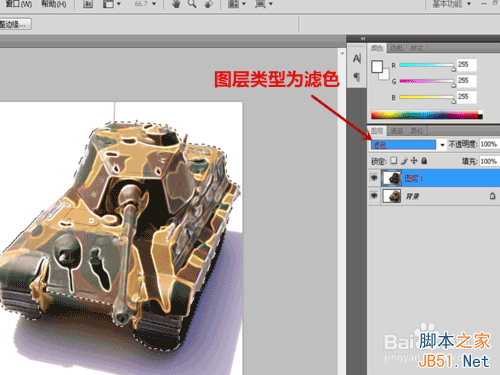Click the 不透明度 opacity value field
Screen dimensions: 500x375
coord(489,144)
